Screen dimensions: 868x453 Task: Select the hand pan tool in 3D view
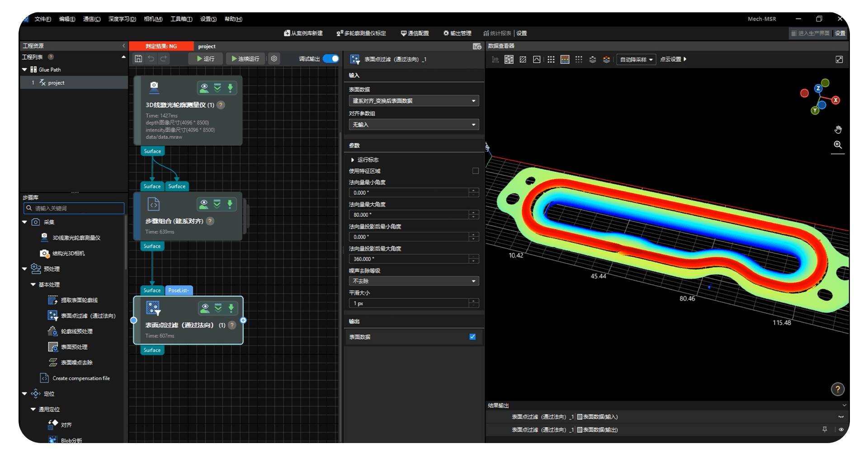tap(838, 130)
